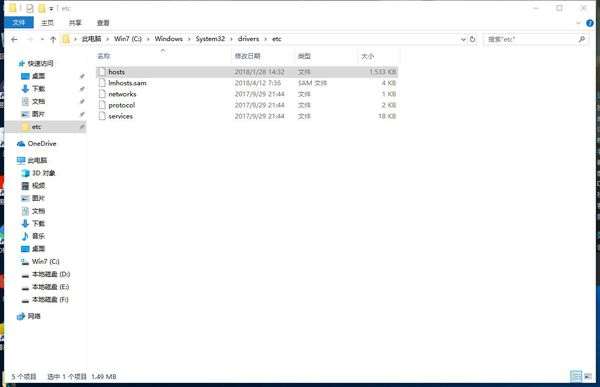Image resolution: width=600 pixels, height=387 pixels.
Task: Click the drivers breadcrumb segment
Action: pyautogui.click(x=248, y=39)
